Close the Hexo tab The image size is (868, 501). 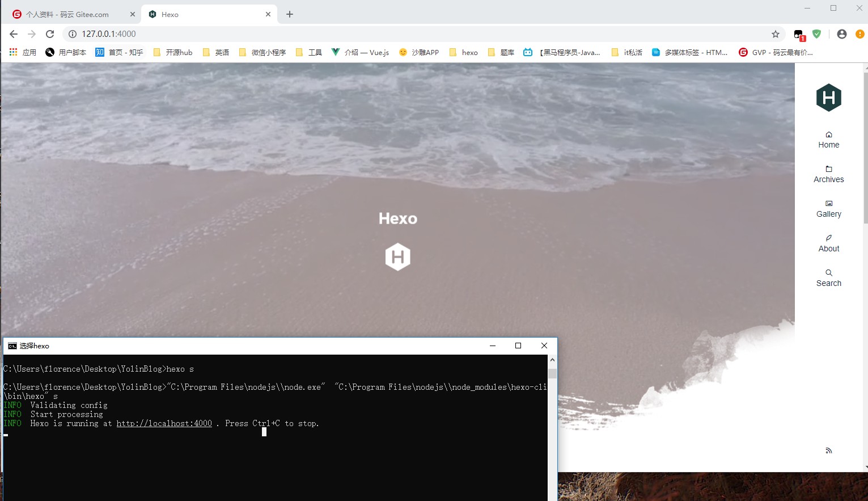click(x=268, y=14)
